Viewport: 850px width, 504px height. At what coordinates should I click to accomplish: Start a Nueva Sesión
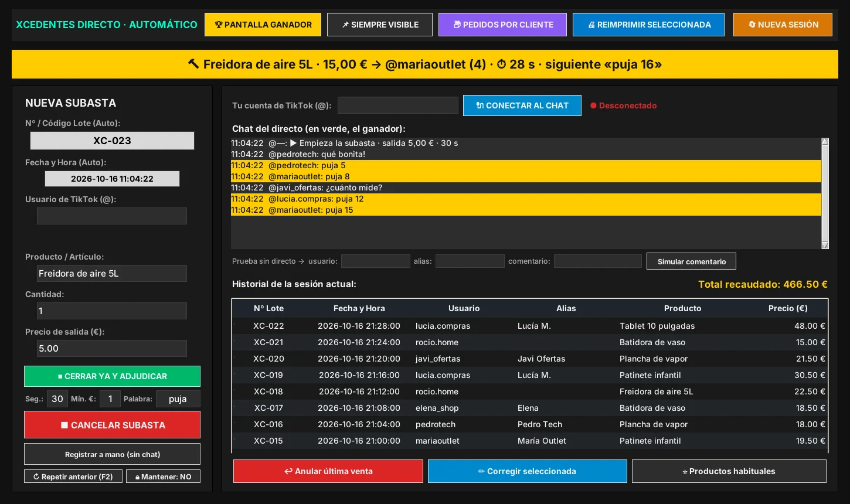click(x=783, y=25)
